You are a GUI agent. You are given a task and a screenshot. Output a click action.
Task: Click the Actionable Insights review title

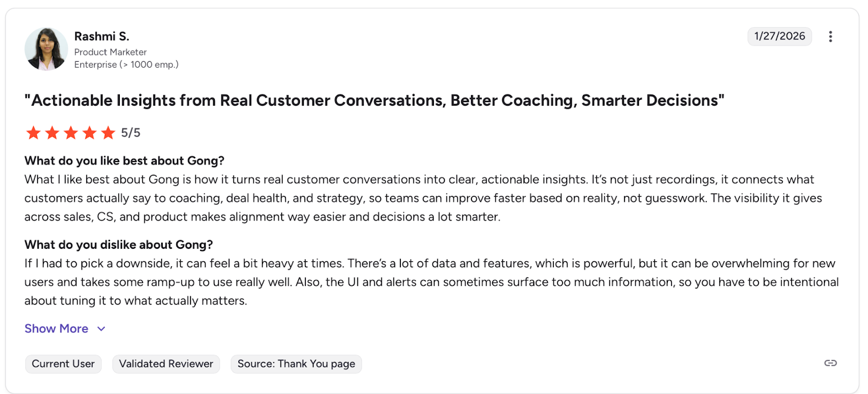[374, 100]
